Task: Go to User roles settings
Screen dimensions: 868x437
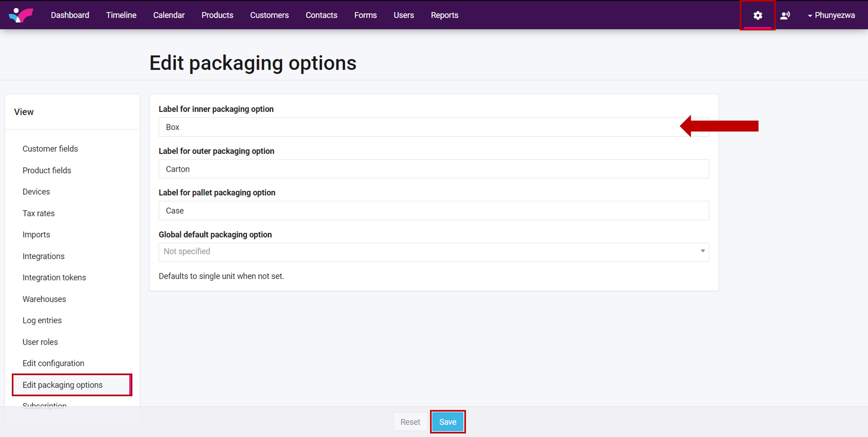Action: [x=40, y=342]
